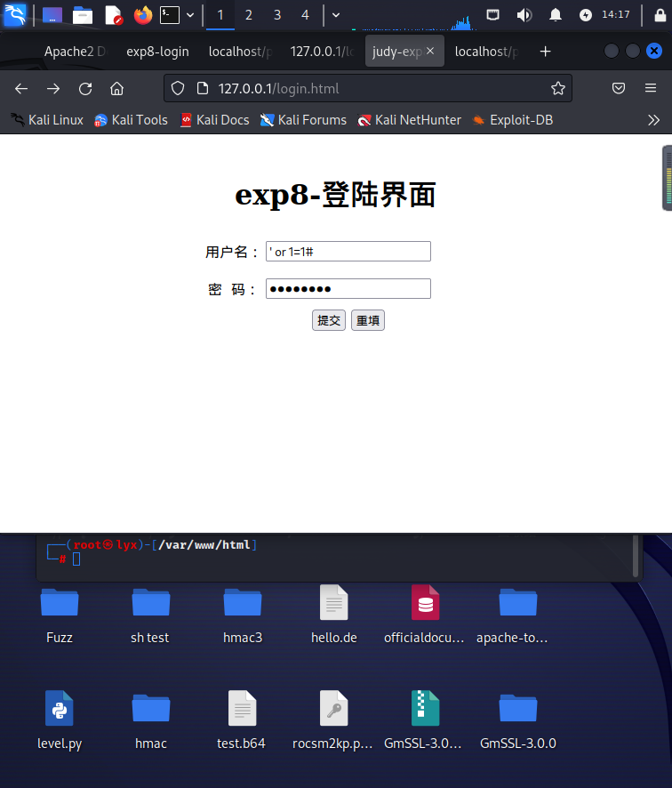The width and height of the screenshot is (672, 788).
Task: Switch to the 127.0.0.1 browser tab
Action: click(323, 52)
